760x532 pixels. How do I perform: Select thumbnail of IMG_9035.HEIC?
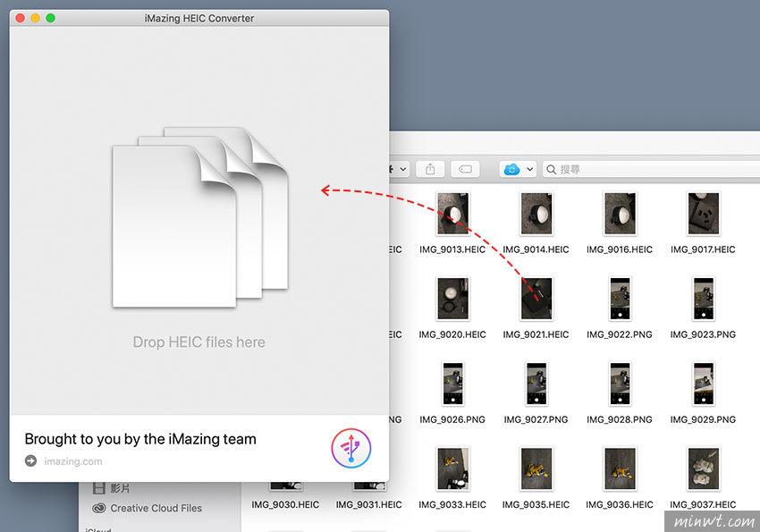pos(536,469)
